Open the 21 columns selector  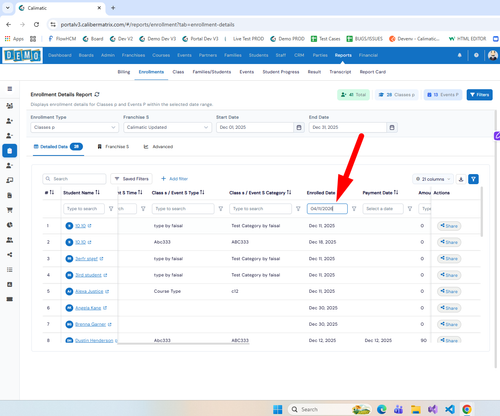tap(433, 179)
